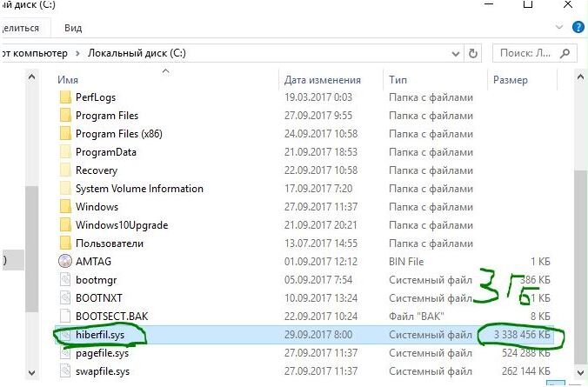Select the AMTAG file name
Viewport: 588px width, 387px height.
point(93,262)
